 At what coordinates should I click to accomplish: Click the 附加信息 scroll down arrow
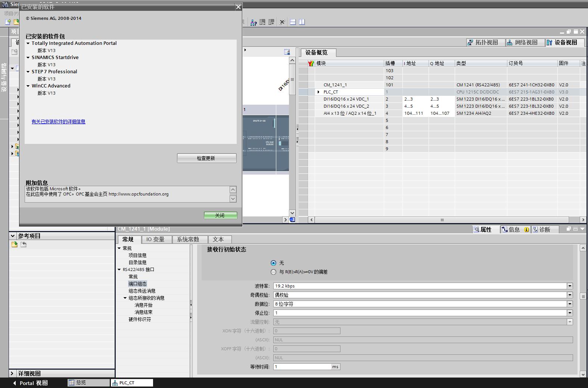pyautogui.click(x=233, y=199)
